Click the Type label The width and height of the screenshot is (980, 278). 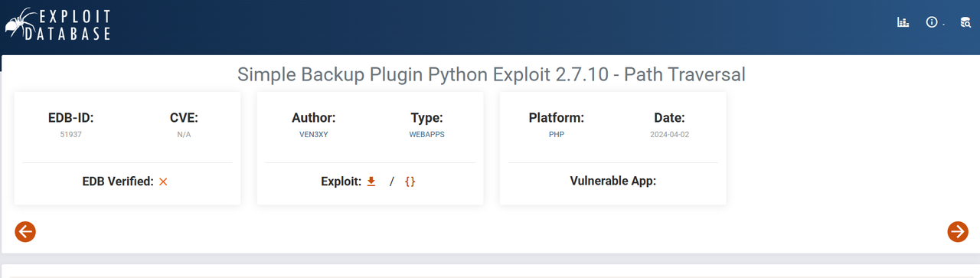[427, 118]
